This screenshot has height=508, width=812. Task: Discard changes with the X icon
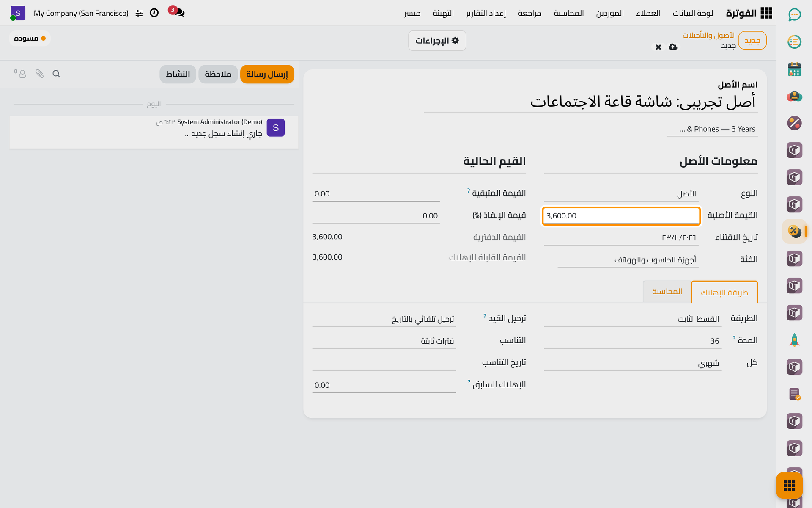tap(658, 47)
